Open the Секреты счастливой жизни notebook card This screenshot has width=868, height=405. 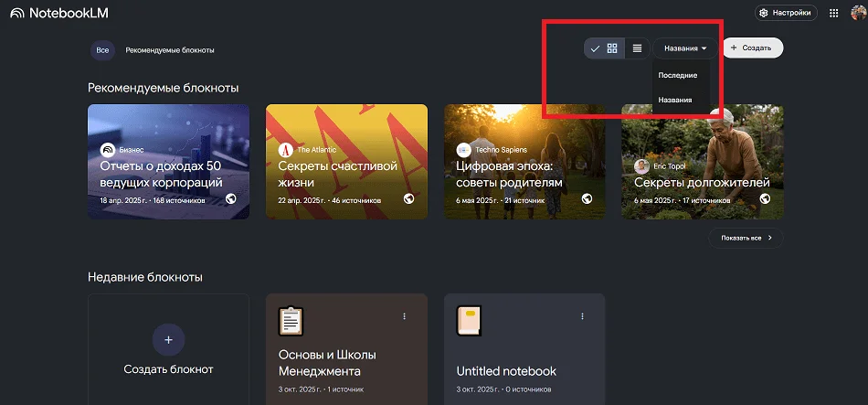[x=346, y=162]
